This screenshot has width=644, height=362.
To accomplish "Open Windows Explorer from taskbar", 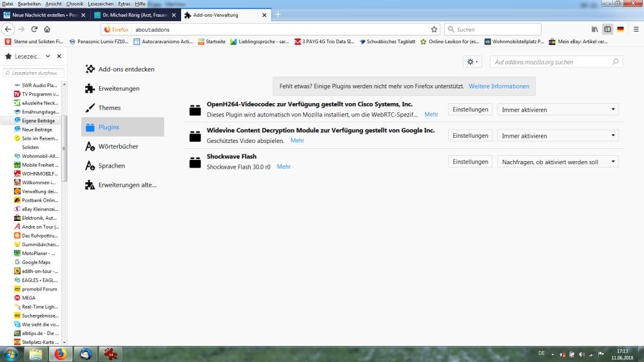I will click(35, 354).
